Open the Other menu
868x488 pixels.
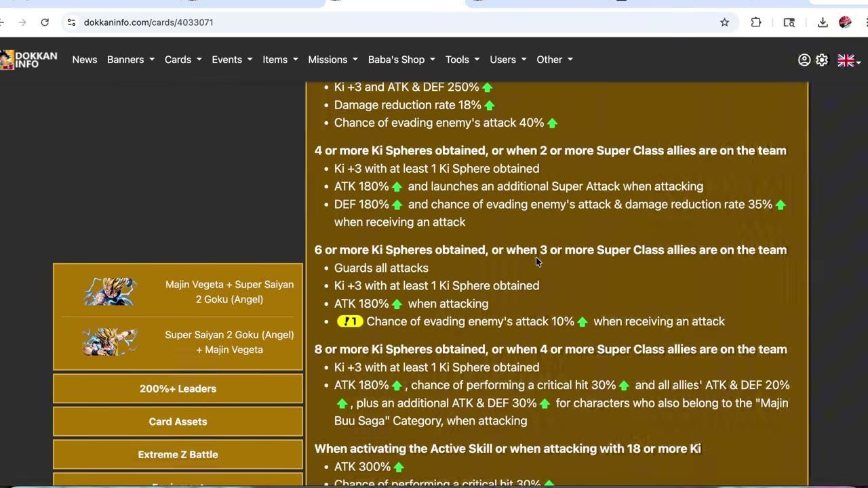pos(555,60)
